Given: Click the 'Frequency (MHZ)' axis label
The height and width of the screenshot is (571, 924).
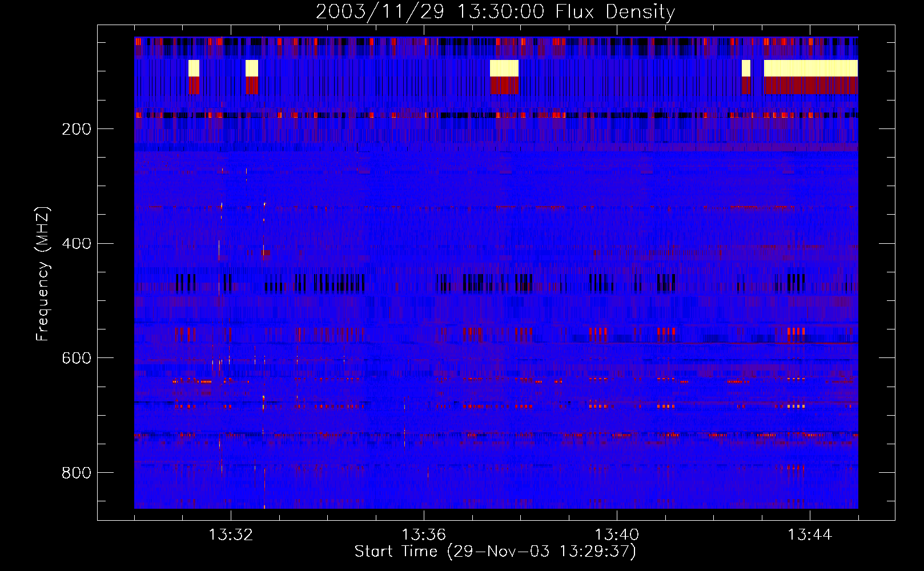Looking at the screenshot, I should point(42,274).
